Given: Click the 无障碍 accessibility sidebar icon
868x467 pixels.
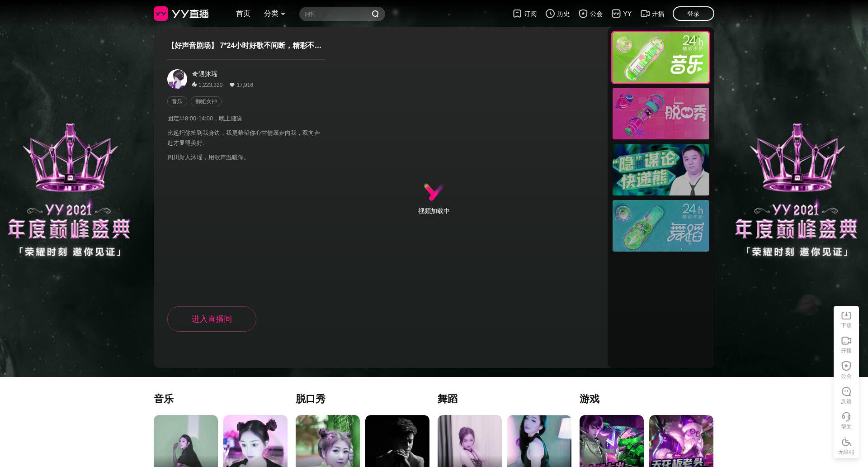Looking at the screenshot, I should point(846,446).
